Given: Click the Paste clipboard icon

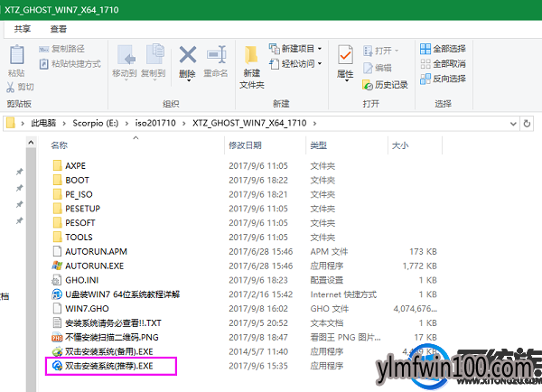Looking at the screenshot, I should pyautogui.click(x=16, y=54).
